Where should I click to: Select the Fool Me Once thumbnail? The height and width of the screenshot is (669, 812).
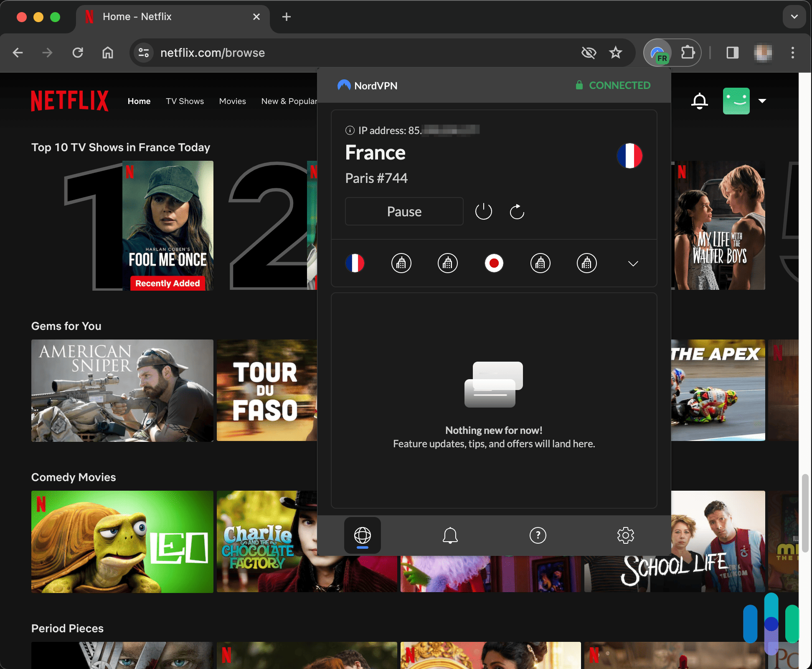[x=167, y=226]
